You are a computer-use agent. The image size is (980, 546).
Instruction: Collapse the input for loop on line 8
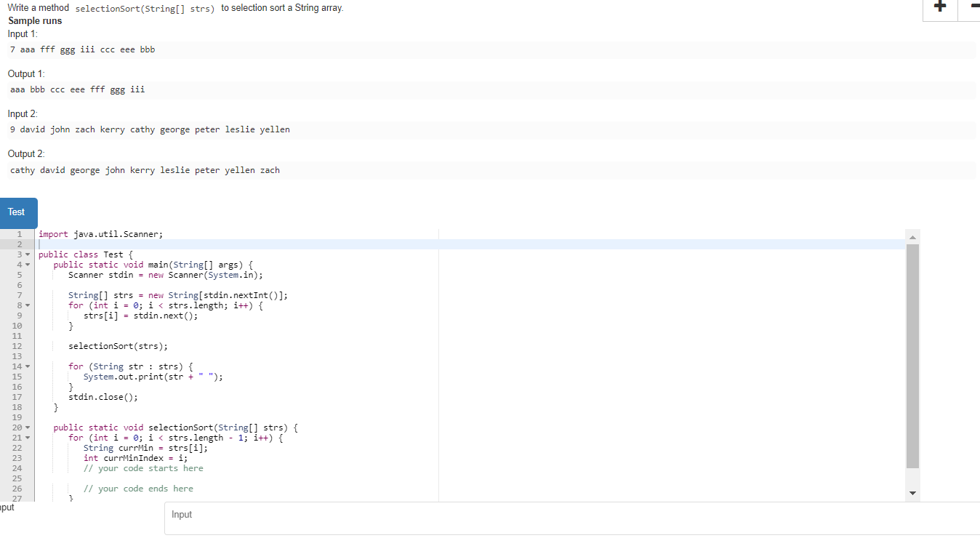[x=28, y=305]
